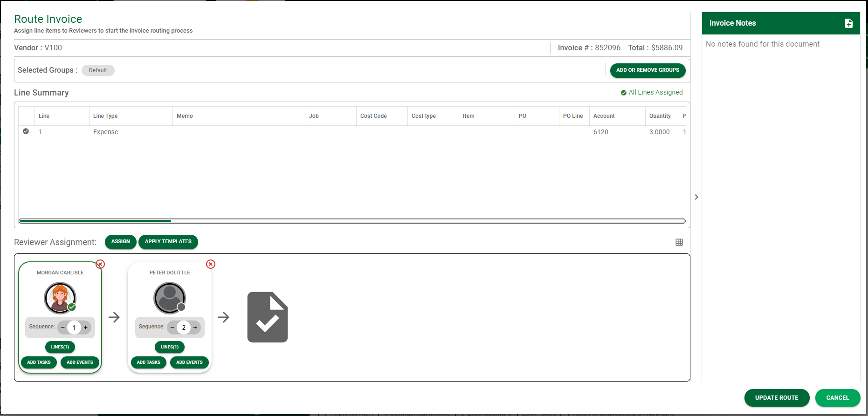
Task: Click UPDATE ROUTE button
Action: pos(777,398)
